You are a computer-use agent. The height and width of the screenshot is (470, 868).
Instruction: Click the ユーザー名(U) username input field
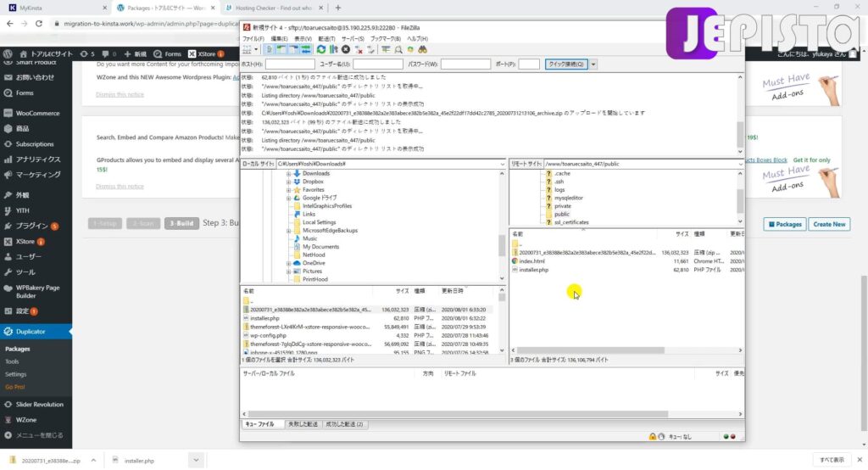click(x=377, y=64)
